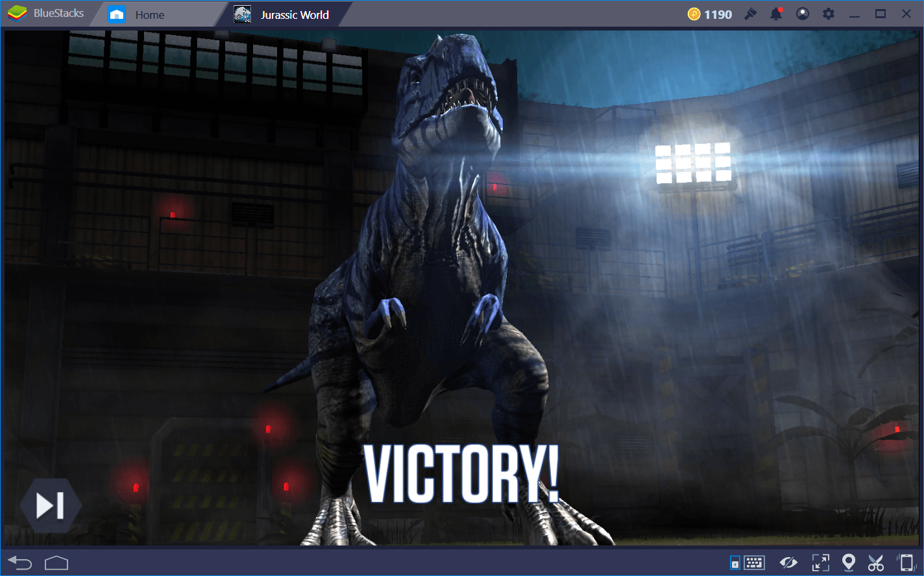Screen dimensions: 924x576
Task: Click the Jurassic World tab game icon
Action: (x=243, y=14)
